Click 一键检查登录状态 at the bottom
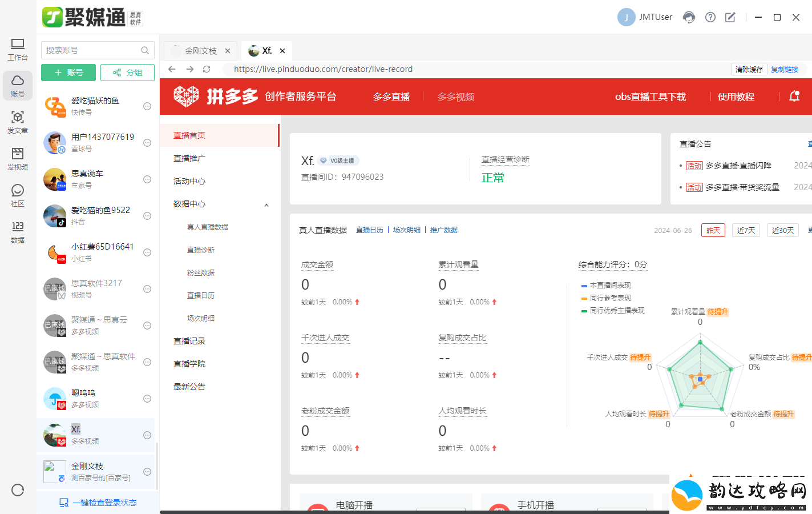Image resolution: width=812 pixels, height=514 pixels. click(98, 503)
